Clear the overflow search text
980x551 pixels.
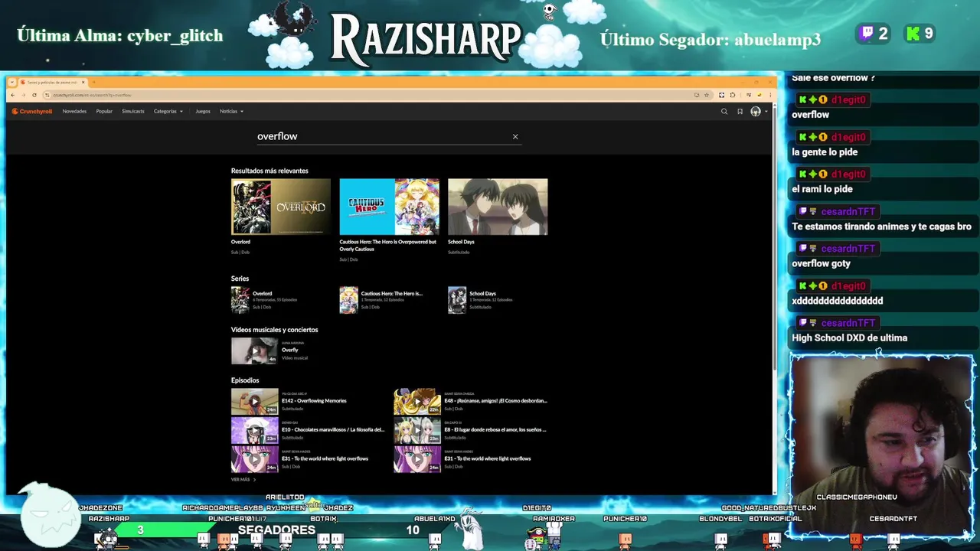[515, 137]
